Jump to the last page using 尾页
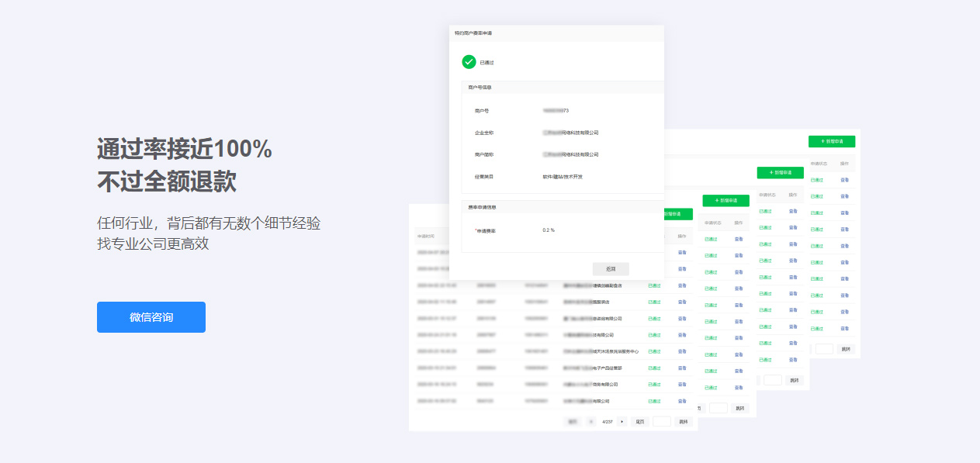Viewport: 980px width, 463px height. [640, 421]
